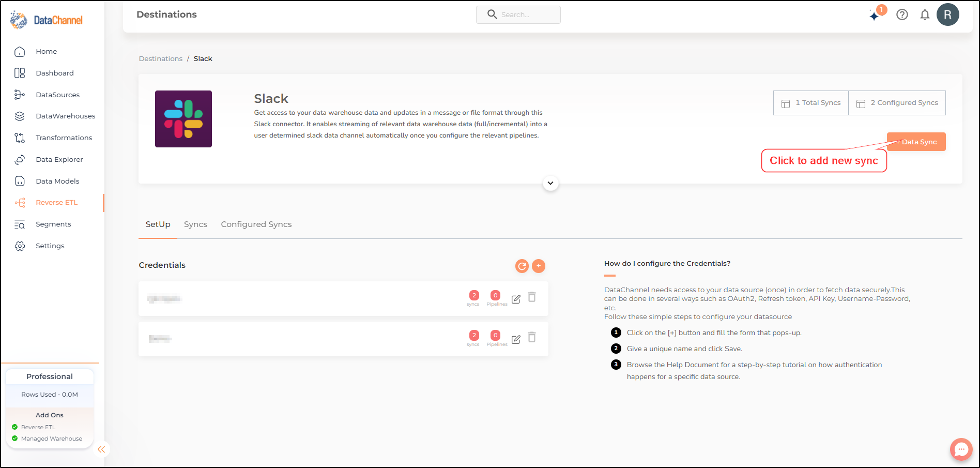Open Dashboard menu item
This screenshot has height=468, width=980.
(x=55, y=73)
